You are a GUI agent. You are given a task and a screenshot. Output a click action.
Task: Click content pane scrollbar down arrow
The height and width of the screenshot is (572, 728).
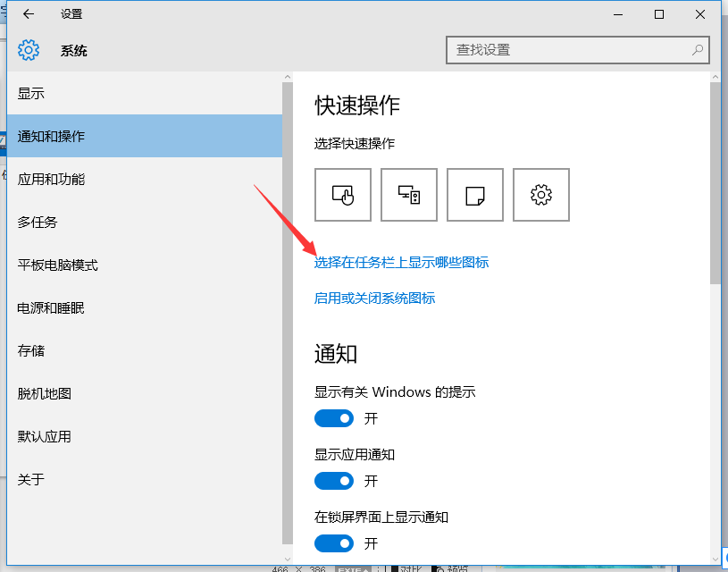pyautogui.click(x=715, y=559)
